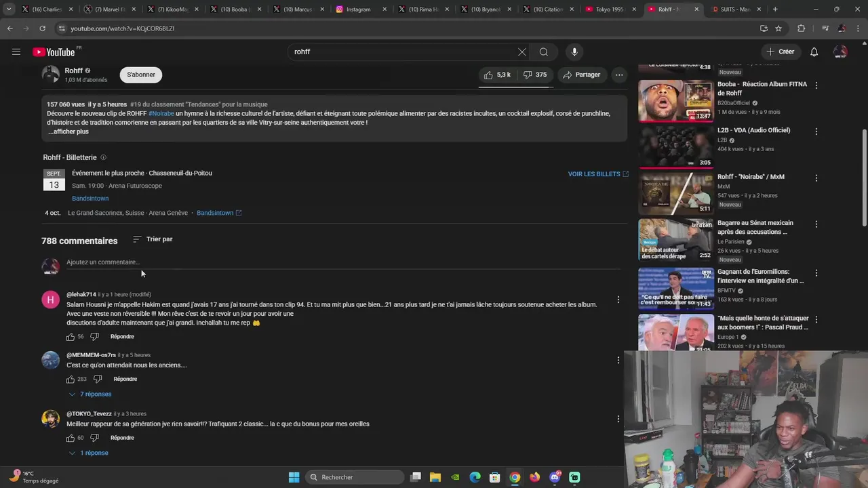Viewport: 868px width, 488px height.
Task: Launch Firefox from the taskbar
Action: [x=535, y=477]
